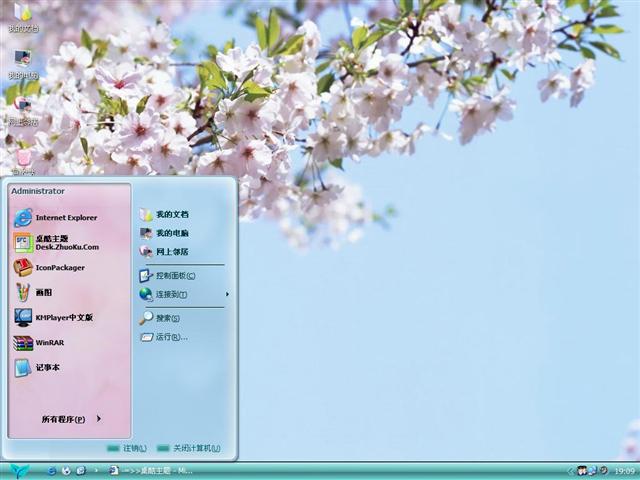The image size is (640, 480).
Task: Click the Start button on taskbar
Action: [19, 471]
